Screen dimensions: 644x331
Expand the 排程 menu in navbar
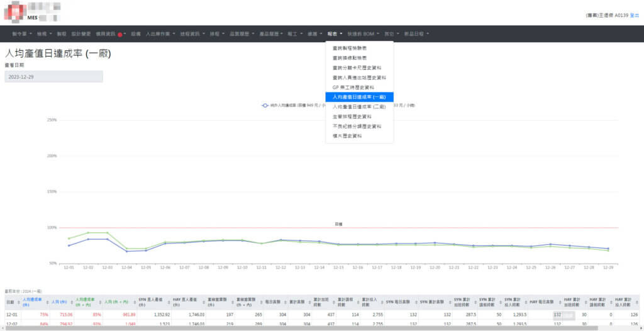pyautogui.click(x=216, y=33)
